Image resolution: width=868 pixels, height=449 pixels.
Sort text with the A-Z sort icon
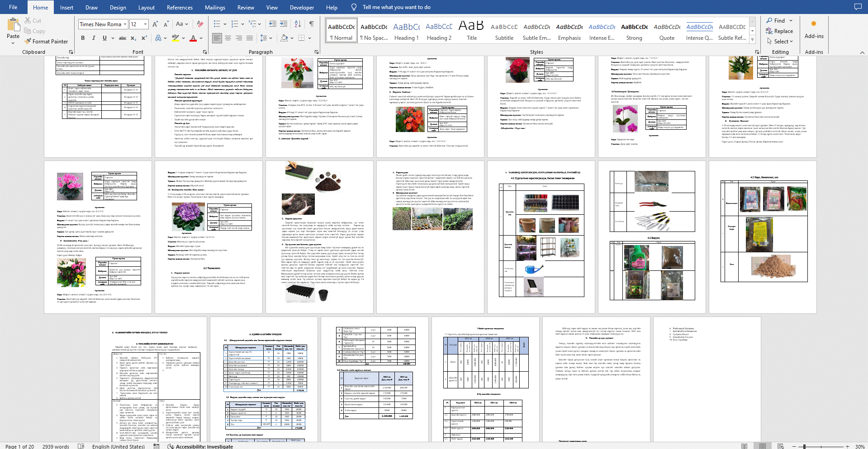pyautogui.click(x=298, y=24)
